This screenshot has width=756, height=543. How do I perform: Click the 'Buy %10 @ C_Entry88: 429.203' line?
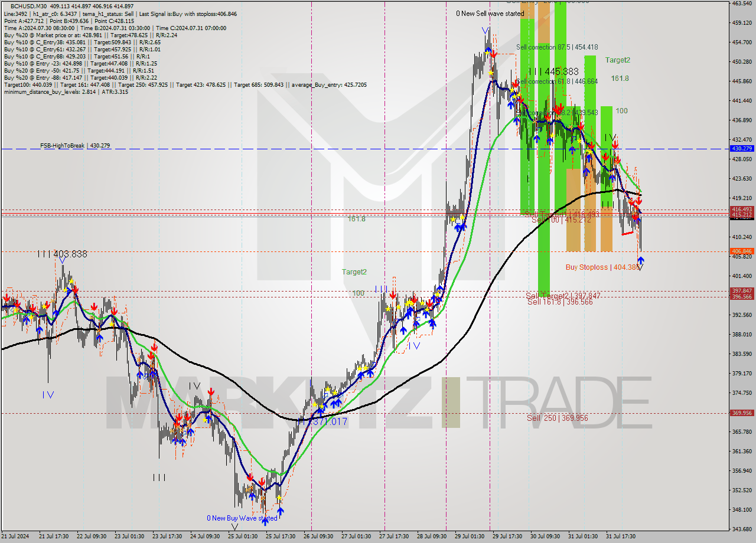77,56
